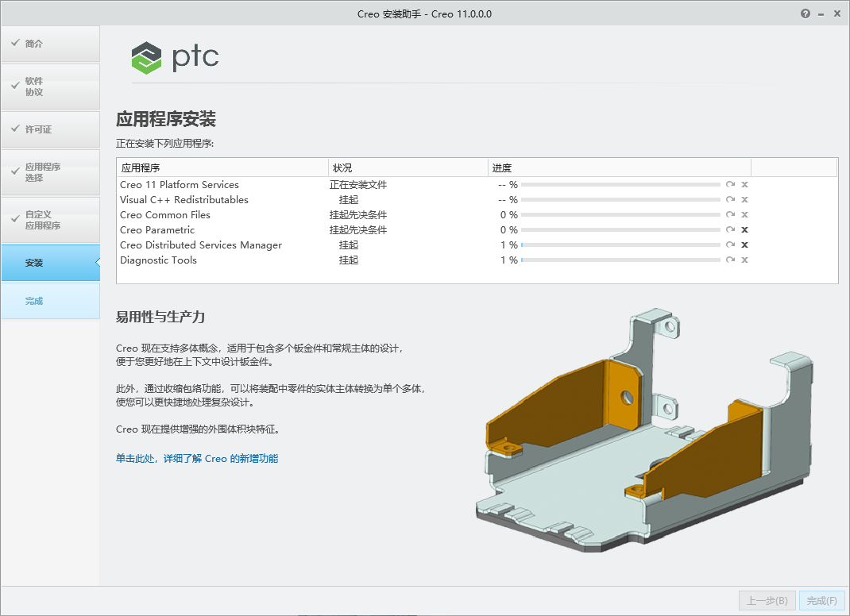
Task: Select the 许可证 step in the sidebar
Action: [50, 129]
